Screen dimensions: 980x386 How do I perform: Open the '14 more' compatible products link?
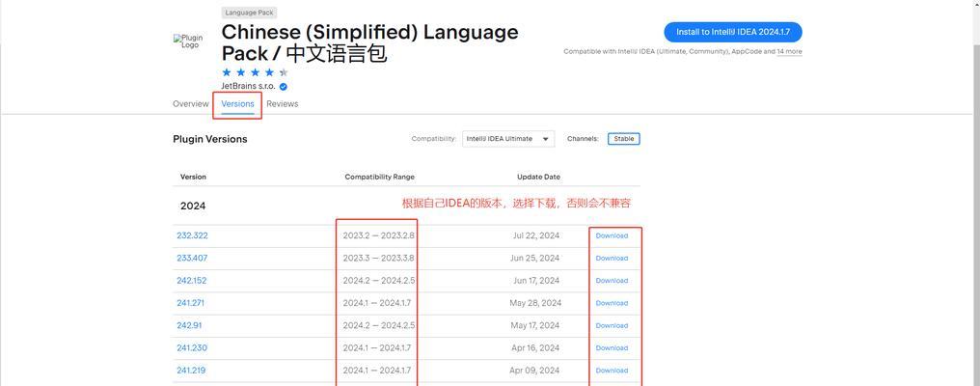click(x=789, y=52)
